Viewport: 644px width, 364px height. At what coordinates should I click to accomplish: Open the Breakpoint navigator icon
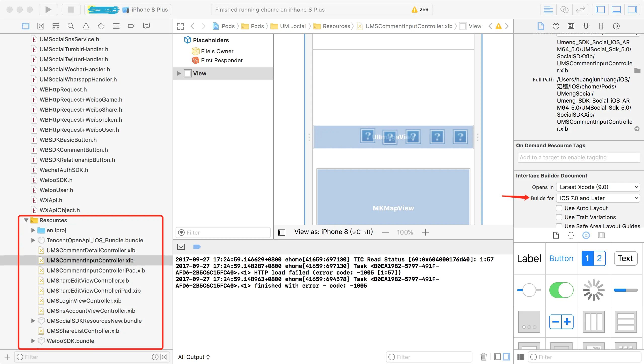coord(131,26)
